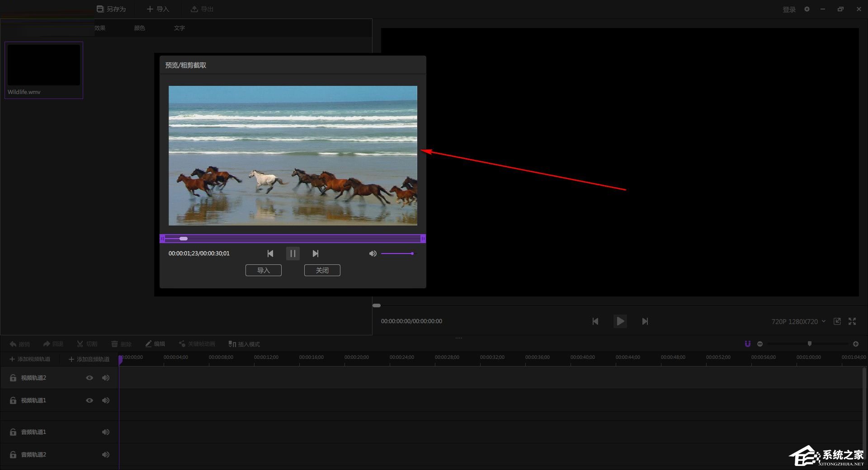The image size is (868, 470).
Task: Click 添加视频轨道 to add video track
Action: point(30,359)
